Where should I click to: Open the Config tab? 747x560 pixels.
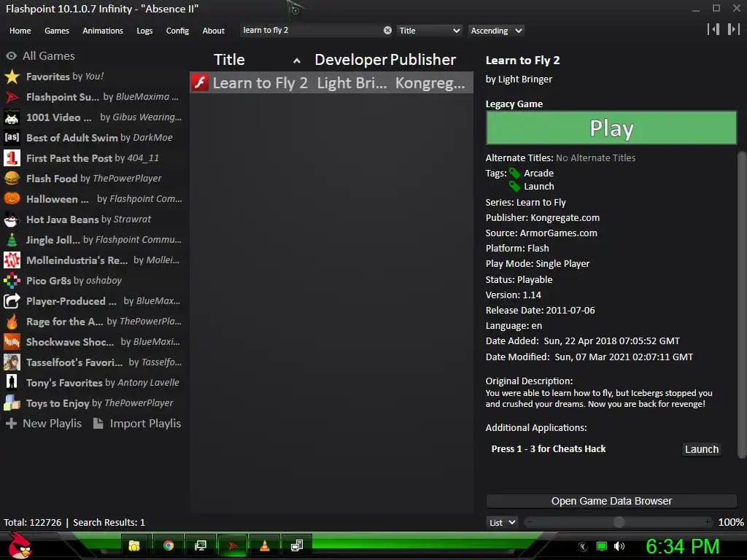(x=177, y=31)
